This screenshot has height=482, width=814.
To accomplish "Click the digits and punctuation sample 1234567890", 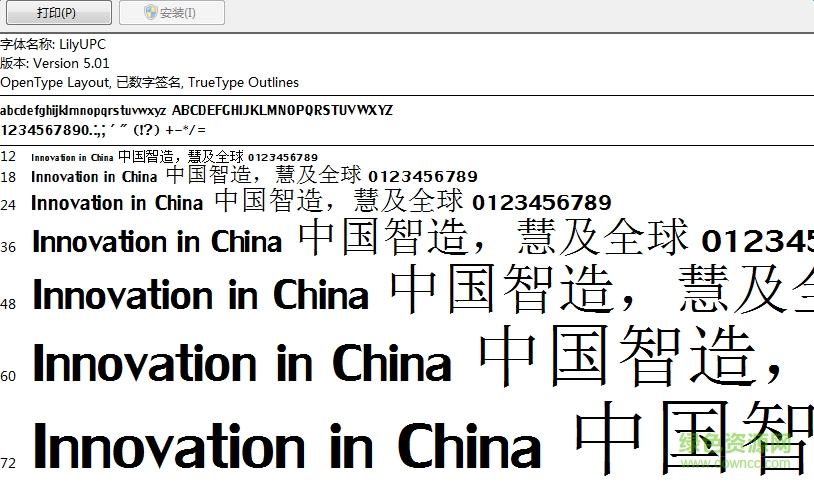I will (103, 130).
